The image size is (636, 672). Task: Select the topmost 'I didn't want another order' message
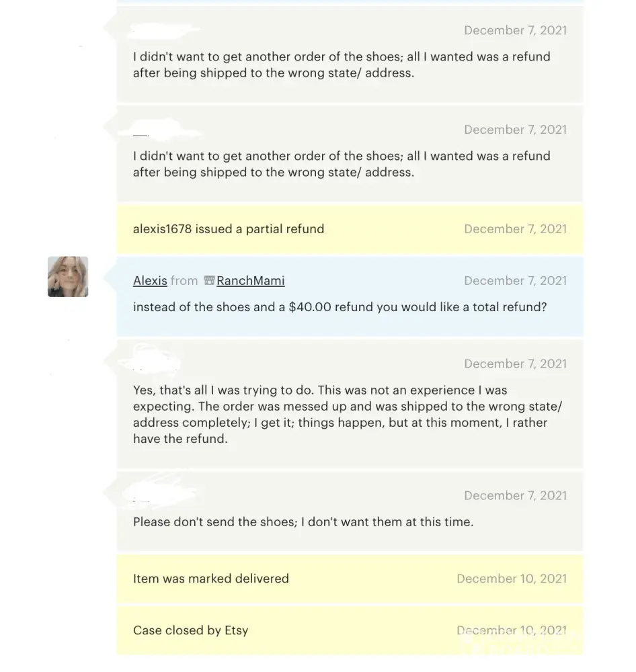342,65
